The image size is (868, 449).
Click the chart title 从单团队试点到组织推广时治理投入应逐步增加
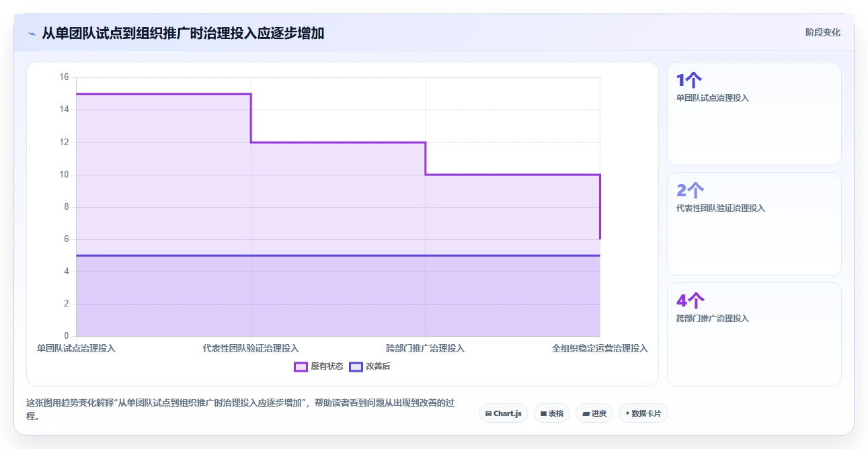click(184, 33)
